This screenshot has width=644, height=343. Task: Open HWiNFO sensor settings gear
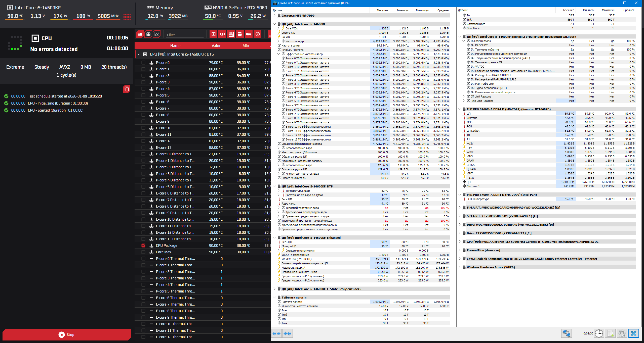[x=622, y=333]
